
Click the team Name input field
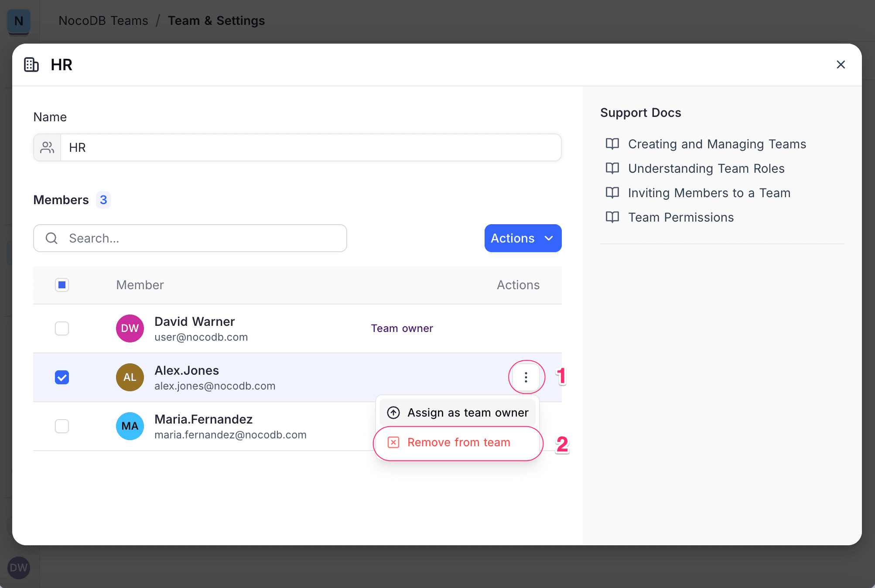pos(310,147)
